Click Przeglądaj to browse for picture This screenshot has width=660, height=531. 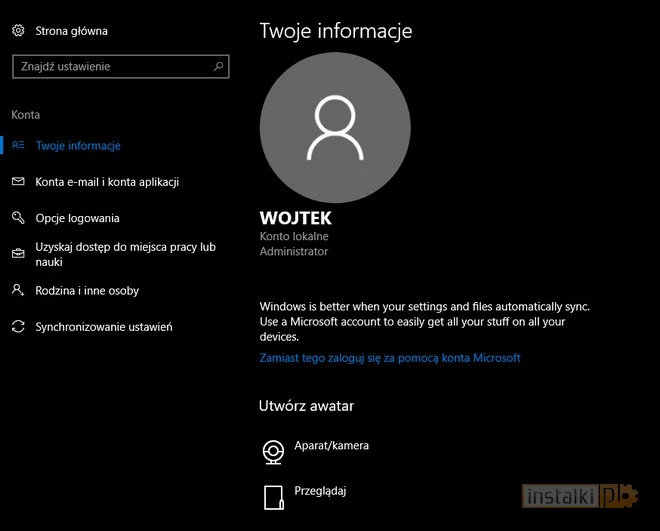click(x=320, y=491)
